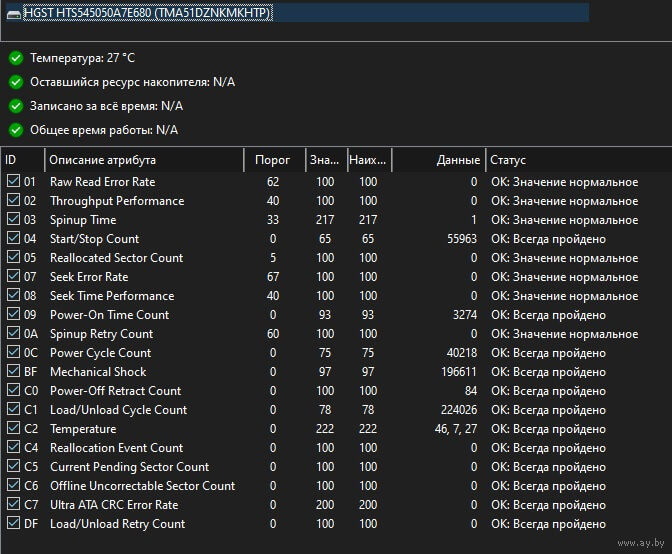Click the Статус column header
This screenshot has width=672, height=554.
(x=579, y=160)
